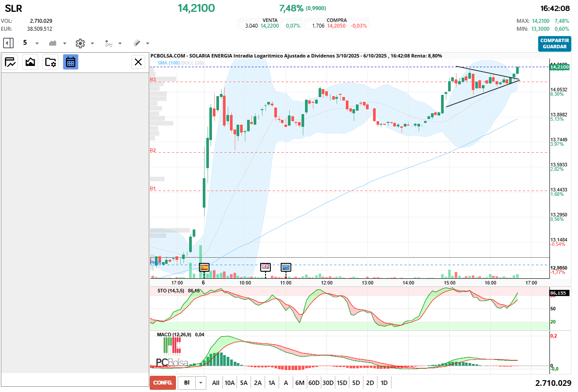Image resolution: width=578 pixels, height=392 pixels.
Task: Expand the 5-minute interval dropdown
Action: click(x=37, y=43)
